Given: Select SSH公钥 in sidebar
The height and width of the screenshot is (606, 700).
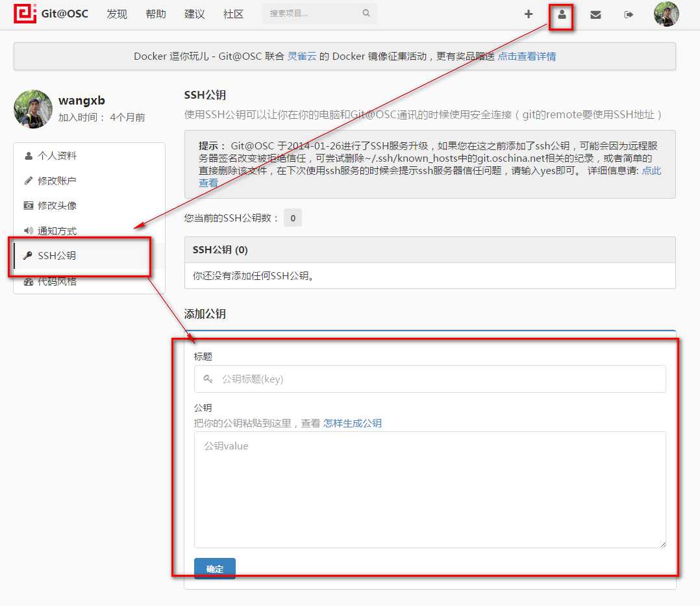Looking at the screenshot, I should 90,255.
